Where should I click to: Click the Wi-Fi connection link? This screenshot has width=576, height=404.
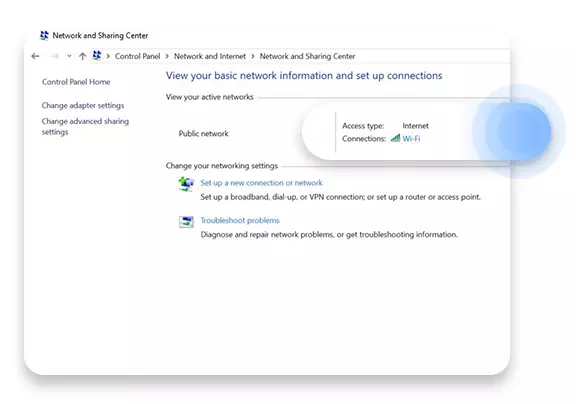[x=411, y=138]
